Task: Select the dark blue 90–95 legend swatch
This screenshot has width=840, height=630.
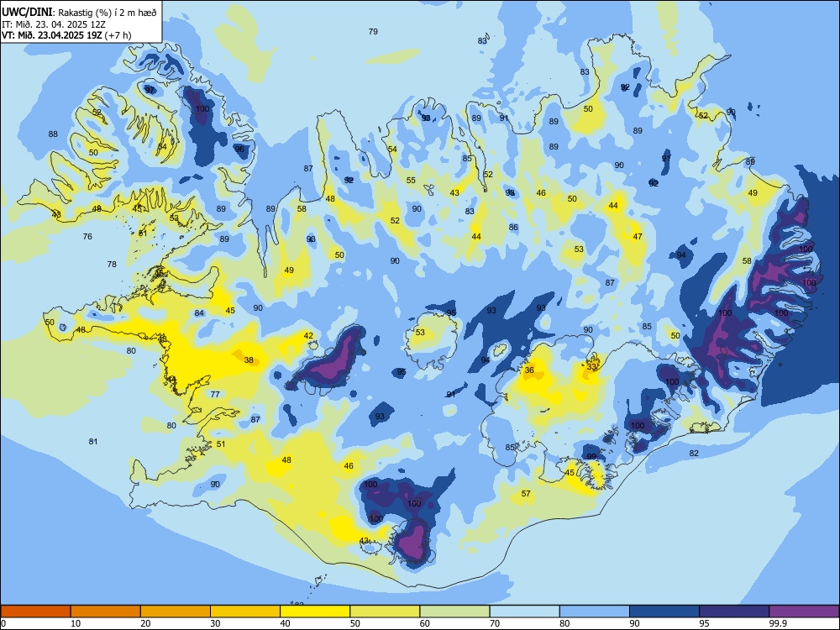Action: (x=664, y=612)
